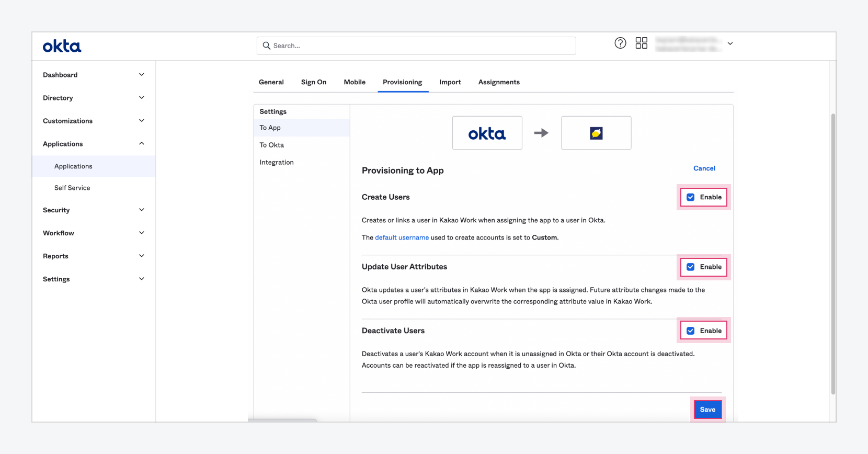Open Applications sub-item in sidebar
This screenshot has height=454, width=868.
[x=94, y=166]
